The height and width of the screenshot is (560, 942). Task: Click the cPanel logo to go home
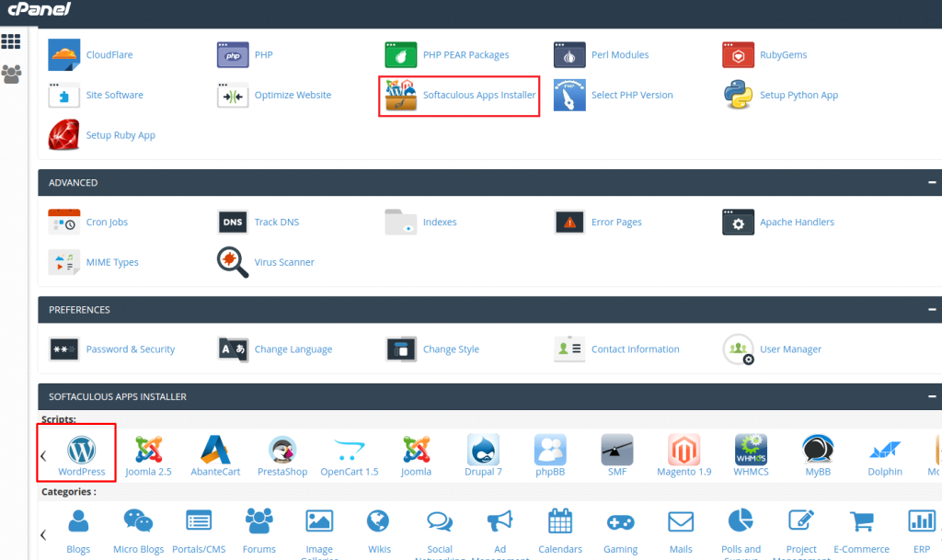click(x=40, y=11)
